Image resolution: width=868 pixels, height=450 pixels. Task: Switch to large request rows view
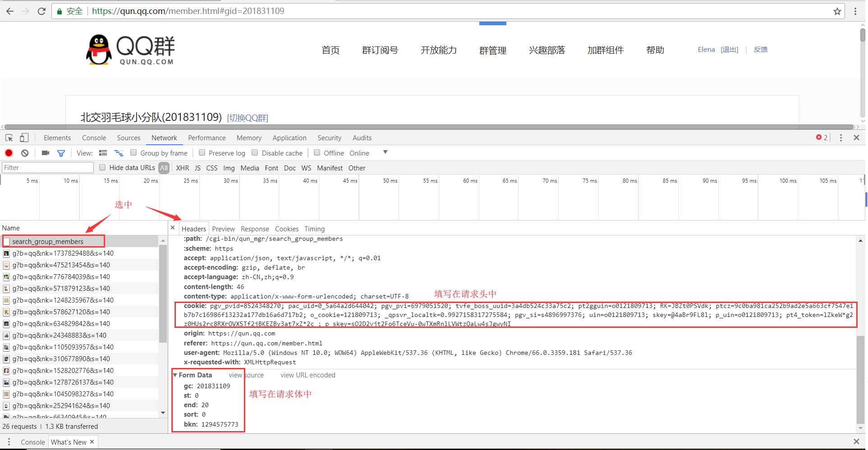pos(103,153)
